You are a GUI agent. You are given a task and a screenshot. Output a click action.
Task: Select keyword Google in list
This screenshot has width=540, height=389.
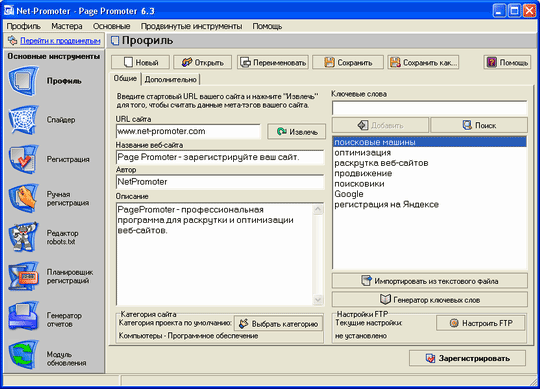click(430, 194)
